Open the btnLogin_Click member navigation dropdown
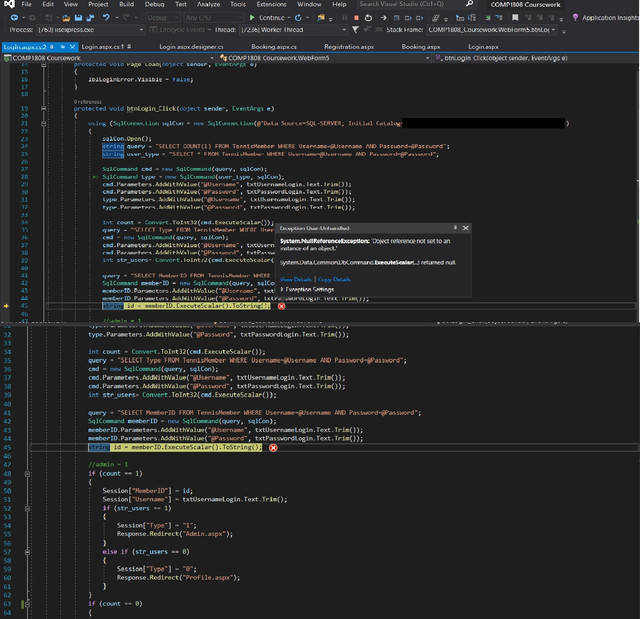640x619 pixels. [x=536, y=58]
